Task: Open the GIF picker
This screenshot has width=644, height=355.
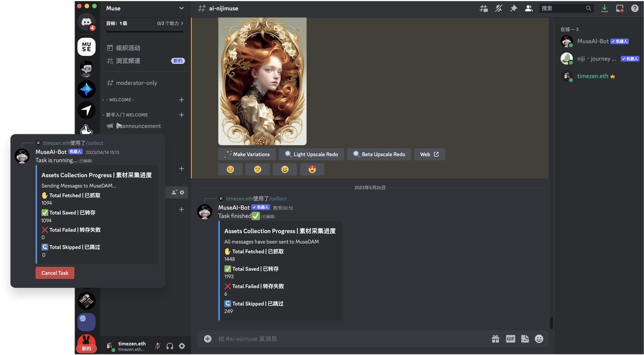Action: pos(510,339)
